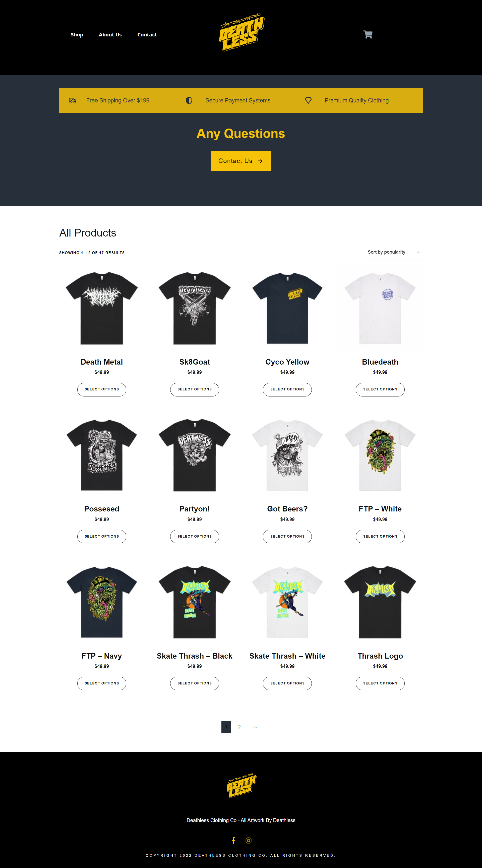The height and width of the screenshot is (868, 482).
Task: Open the Cyco Yellow shirt thumbnail
Action: (287, 308)
